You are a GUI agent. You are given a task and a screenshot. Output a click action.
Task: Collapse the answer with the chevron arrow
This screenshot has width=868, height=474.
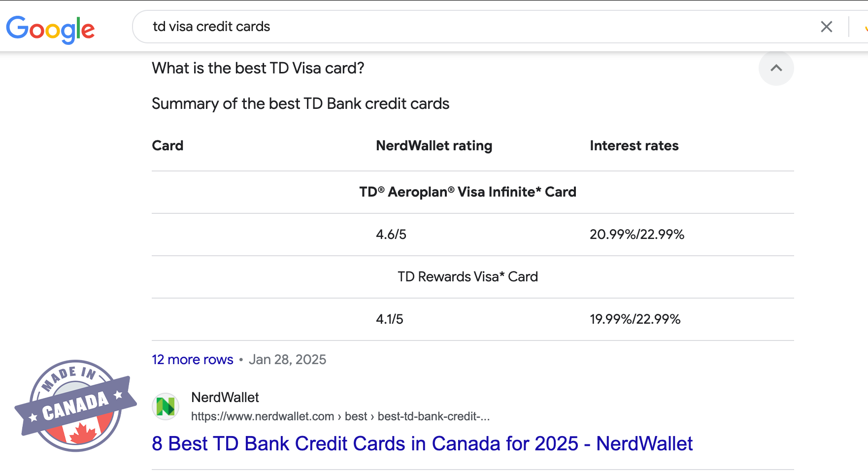click(776, 68)
